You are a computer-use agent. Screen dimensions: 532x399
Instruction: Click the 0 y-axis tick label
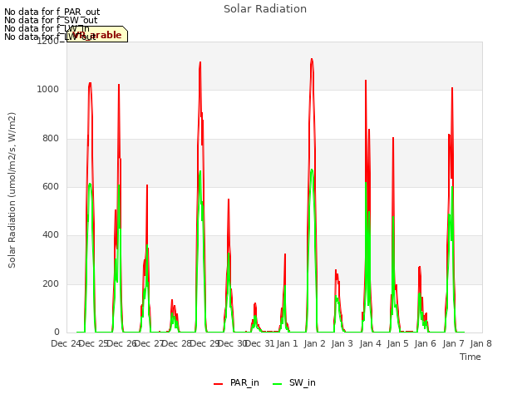pyautogui.click(x=57, y=332)
